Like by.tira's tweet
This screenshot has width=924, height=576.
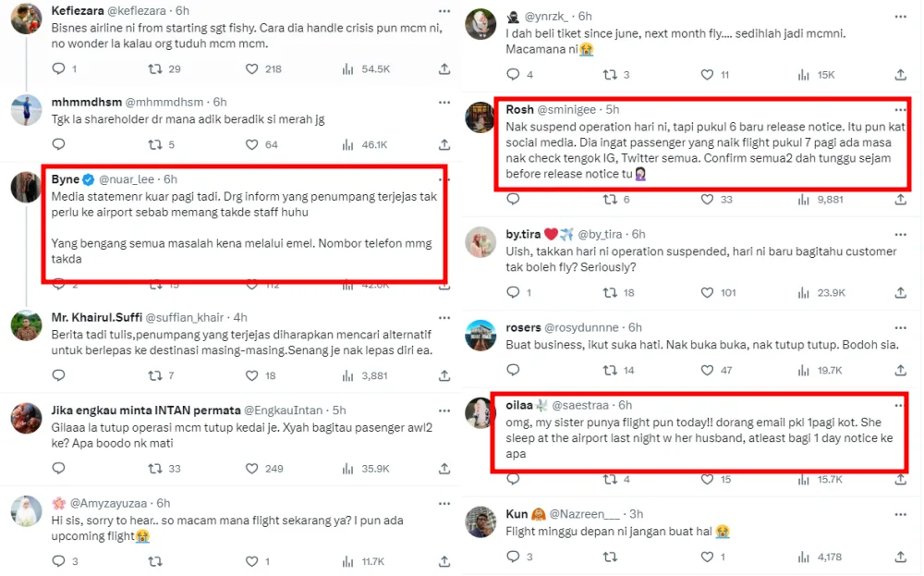coord(705,292)
